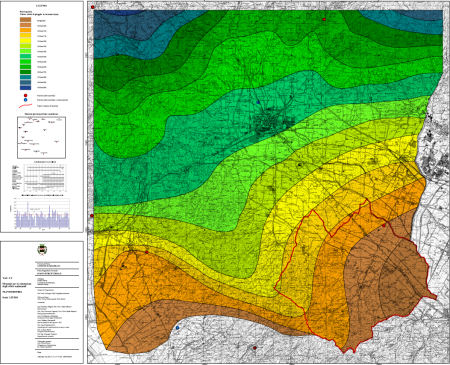Click the red marker in the uncolored bottom strip
Image resolution: width=450 pixels, height=365 pixels.
pos(255,348)
